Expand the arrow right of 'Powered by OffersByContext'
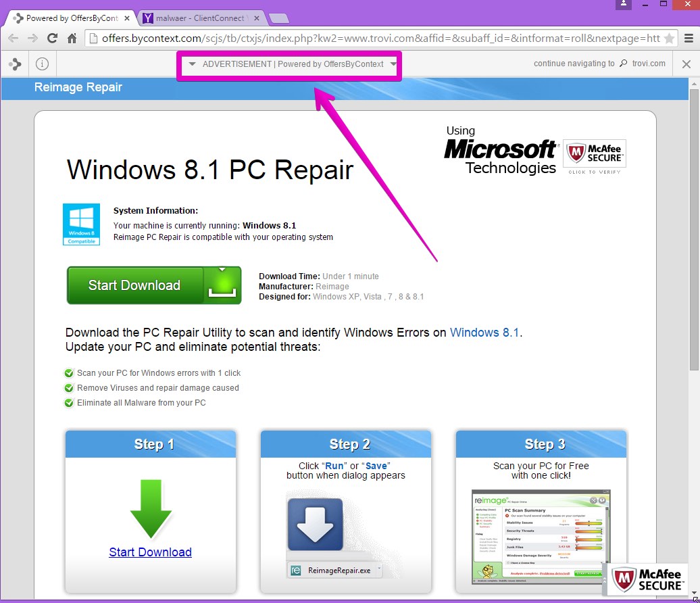 tap(393, 64)
